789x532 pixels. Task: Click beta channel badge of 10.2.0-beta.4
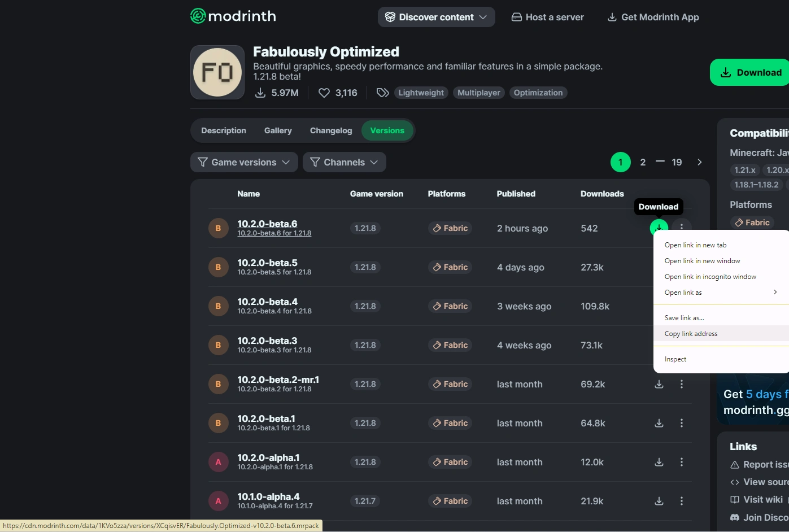(x=218, y=306)
